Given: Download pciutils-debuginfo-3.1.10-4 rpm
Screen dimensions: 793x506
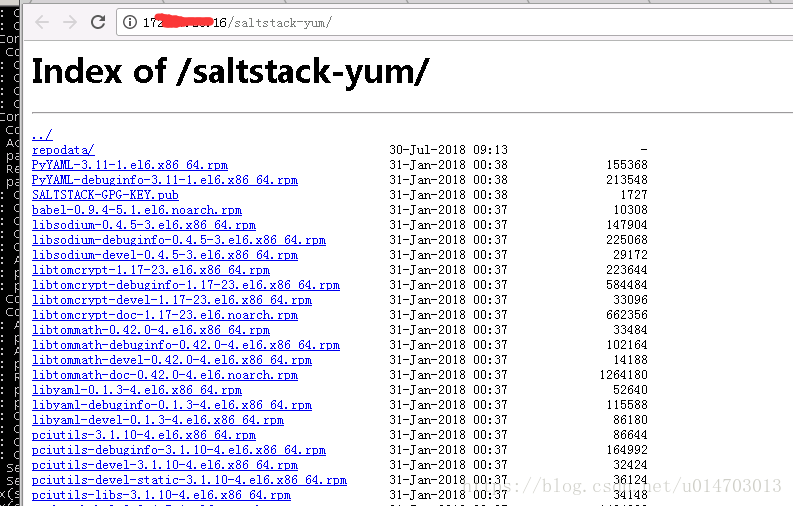Looking at the screenshot, I should point(179,450).
